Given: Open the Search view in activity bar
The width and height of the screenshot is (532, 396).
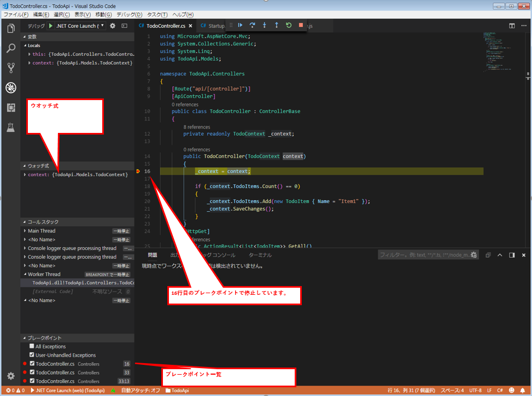Looking at the screenshot, I should pos(10,48).
